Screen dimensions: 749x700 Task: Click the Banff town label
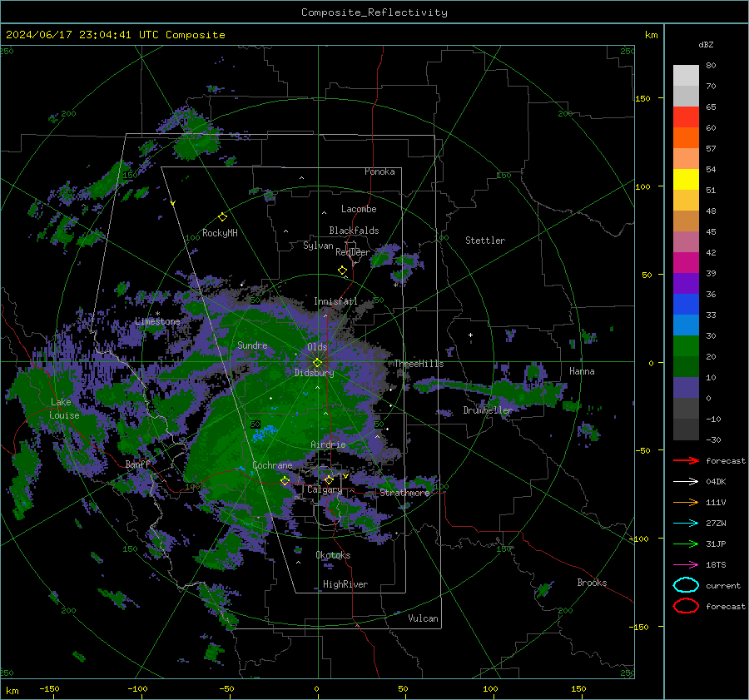pos(138,464)
